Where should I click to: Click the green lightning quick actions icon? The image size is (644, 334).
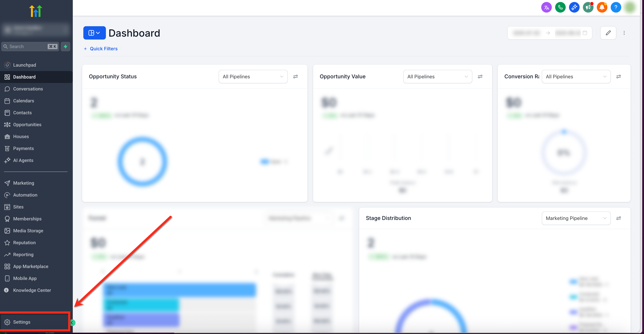click(66, 47)
